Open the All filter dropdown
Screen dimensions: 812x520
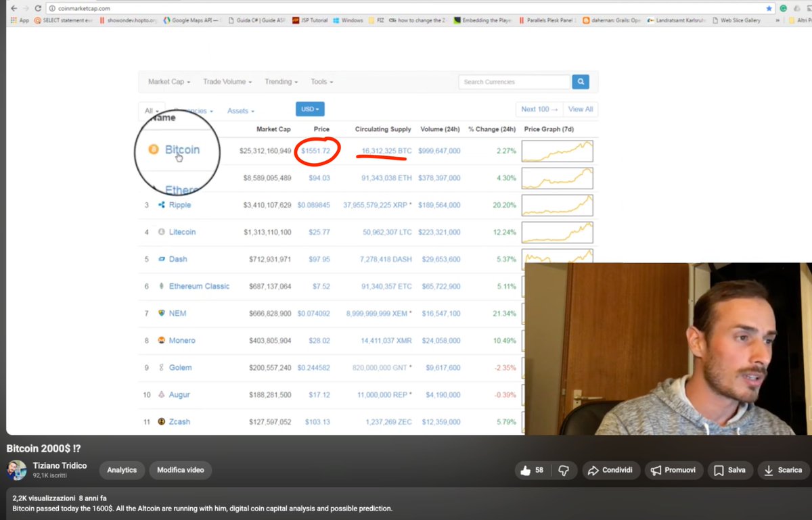coord(152,110)
